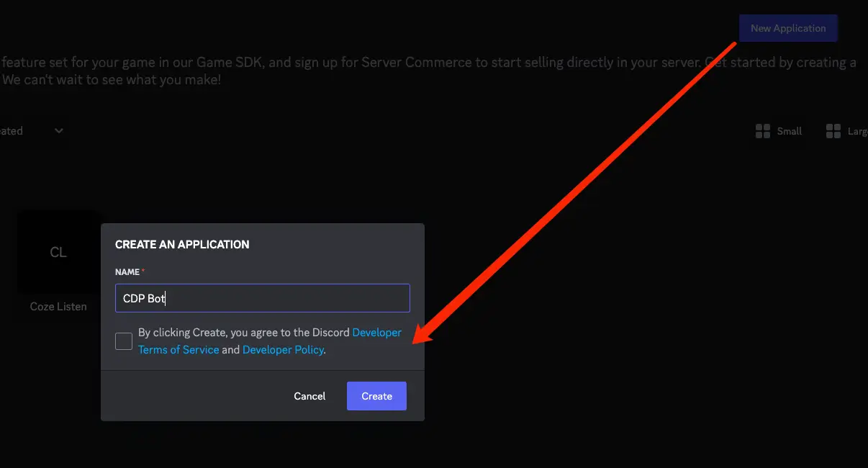The image size is (868, 468).
Task: Focus the application Name input field
Action: click(x=263, y=298)
